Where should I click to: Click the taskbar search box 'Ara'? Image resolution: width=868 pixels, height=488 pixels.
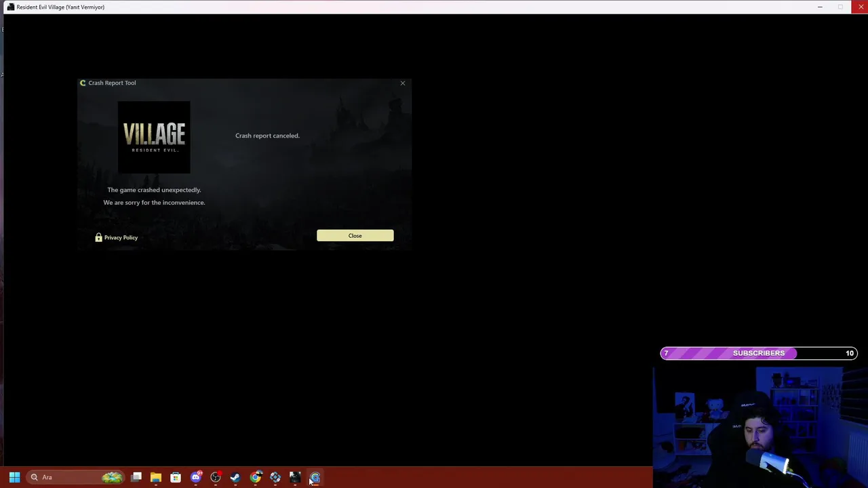[x=75, y=477]
